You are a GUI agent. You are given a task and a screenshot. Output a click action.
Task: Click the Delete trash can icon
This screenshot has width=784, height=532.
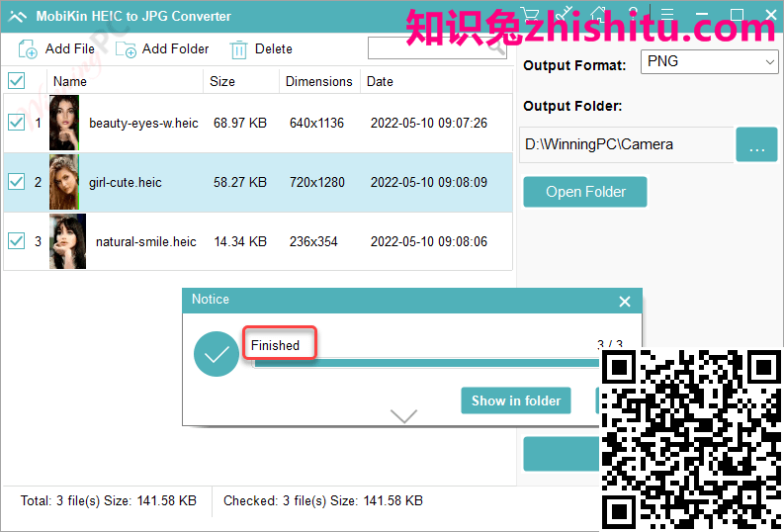pyautogui.click(x=238, y=50)
